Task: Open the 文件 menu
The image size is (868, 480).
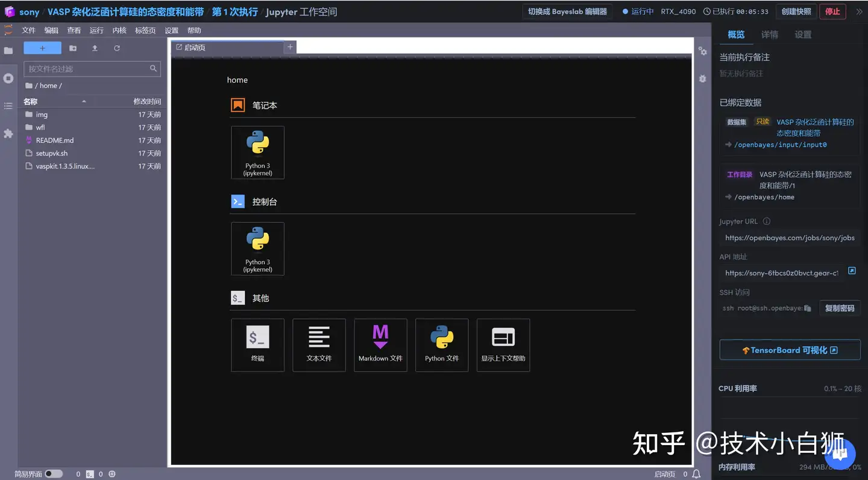Action: pyautogui.click(x=29, y=30)
